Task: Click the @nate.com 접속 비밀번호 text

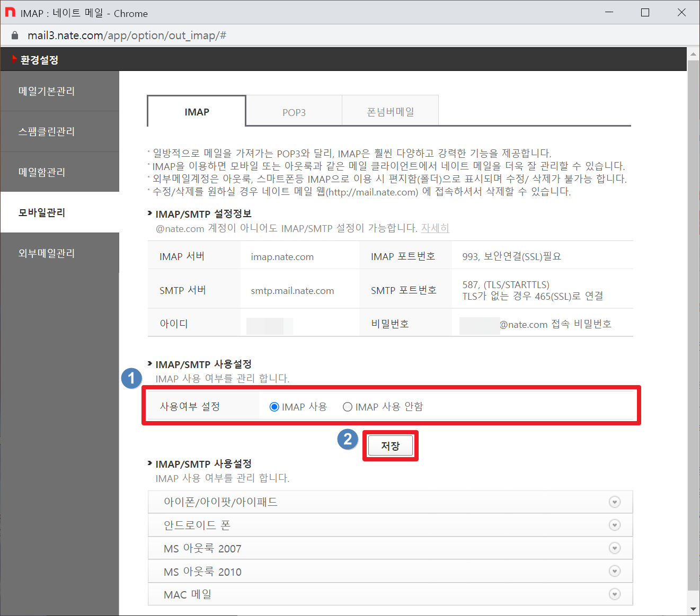Action: point(555,324)
